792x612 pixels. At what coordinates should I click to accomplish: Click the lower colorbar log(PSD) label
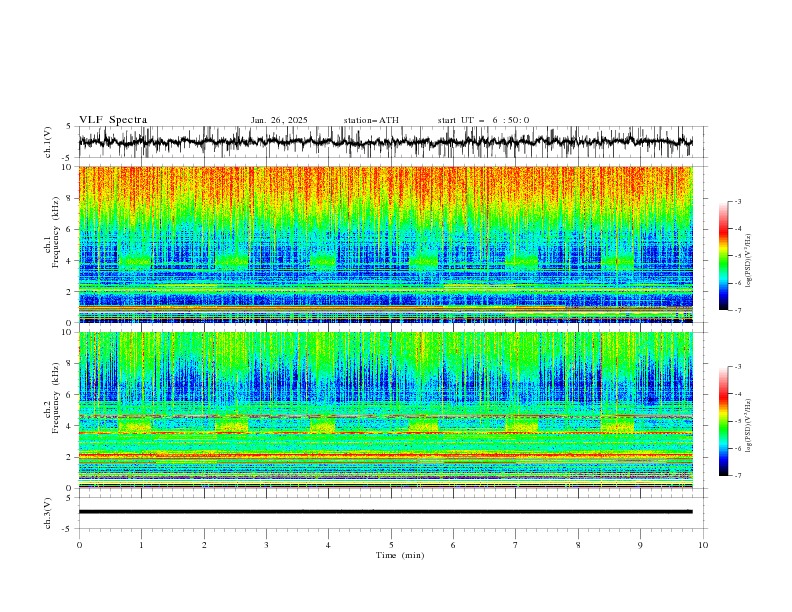(749, 425)
